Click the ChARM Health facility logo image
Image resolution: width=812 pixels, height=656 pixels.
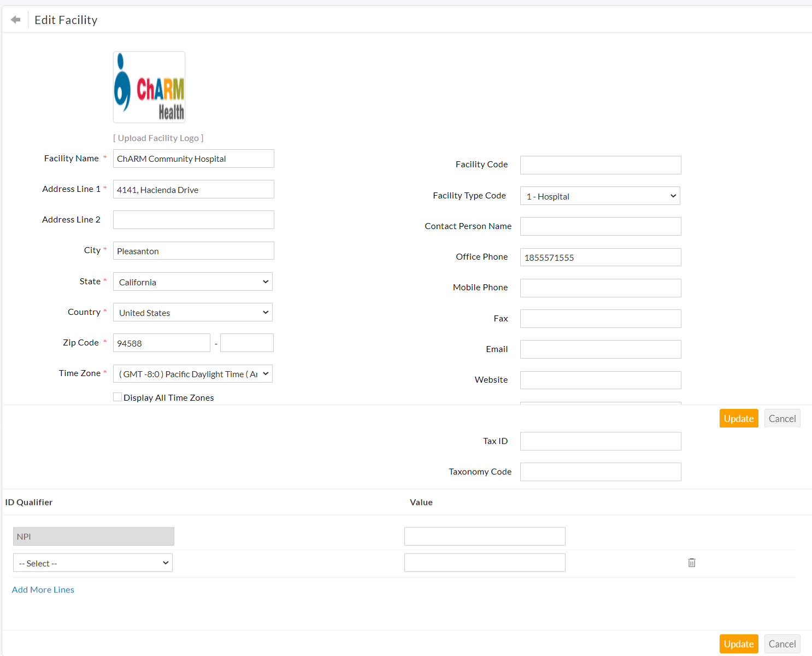tap(149, 87)
